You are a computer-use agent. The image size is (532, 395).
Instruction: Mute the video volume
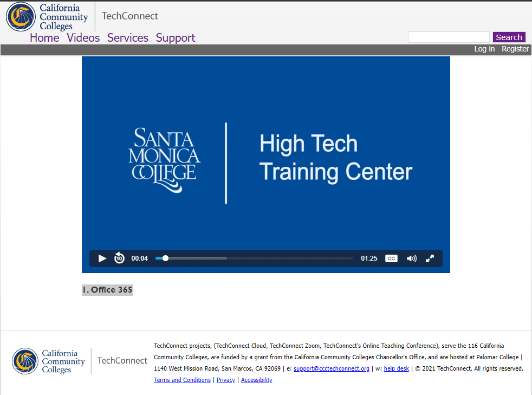[412, 258]
